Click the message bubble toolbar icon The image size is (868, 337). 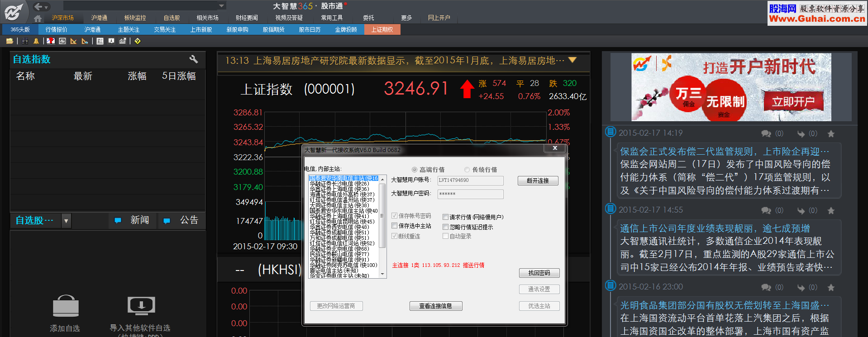pos(111,41)
